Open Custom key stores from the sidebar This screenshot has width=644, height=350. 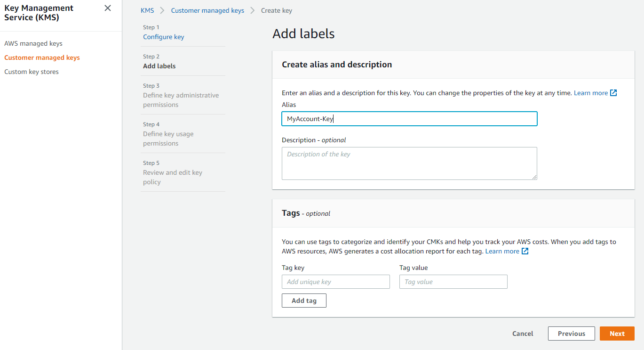[31, 71]
